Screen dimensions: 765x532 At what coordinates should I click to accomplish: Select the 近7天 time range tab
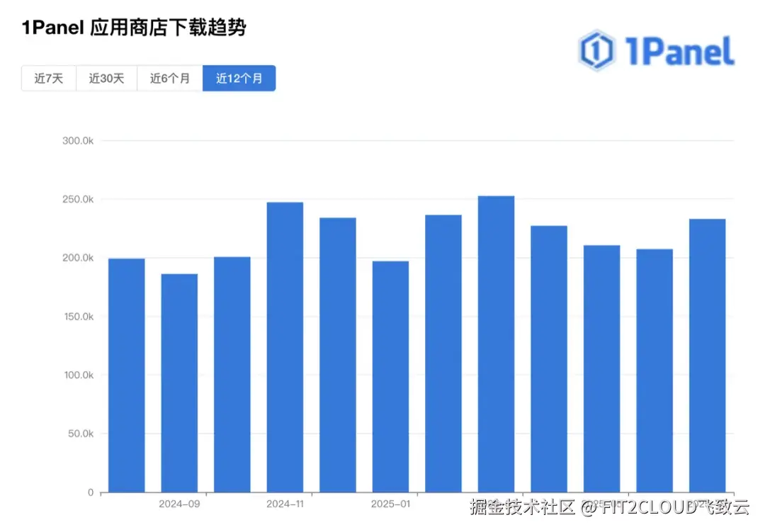pyautogui.click(x=49, y=78)
